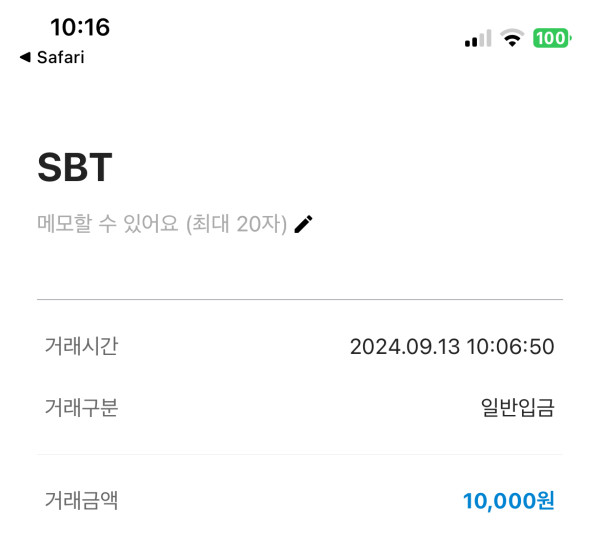Screen dimensions: 600x534
Task: Click the 10:16 status bar clock
Action: [x=80, y=27]
